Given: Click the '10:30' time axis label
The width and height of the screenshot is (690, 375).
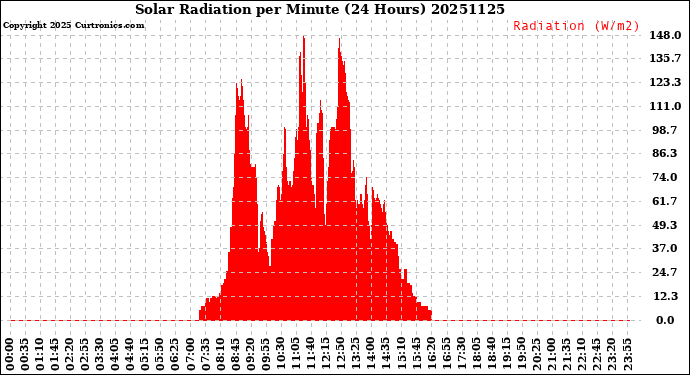Looking at the screenshot, I should point(281,355).
